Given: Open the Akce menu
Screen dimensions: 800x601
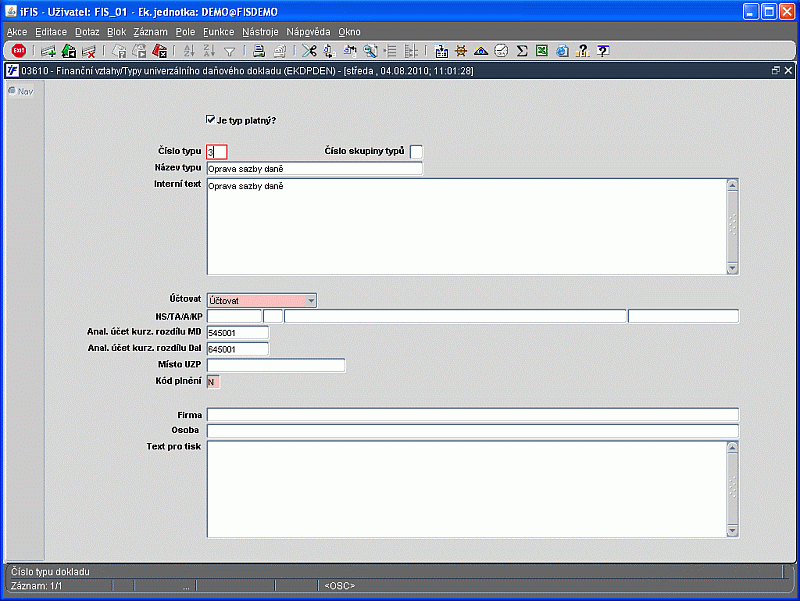Looking at the screenshot, I should pos(17,32).
